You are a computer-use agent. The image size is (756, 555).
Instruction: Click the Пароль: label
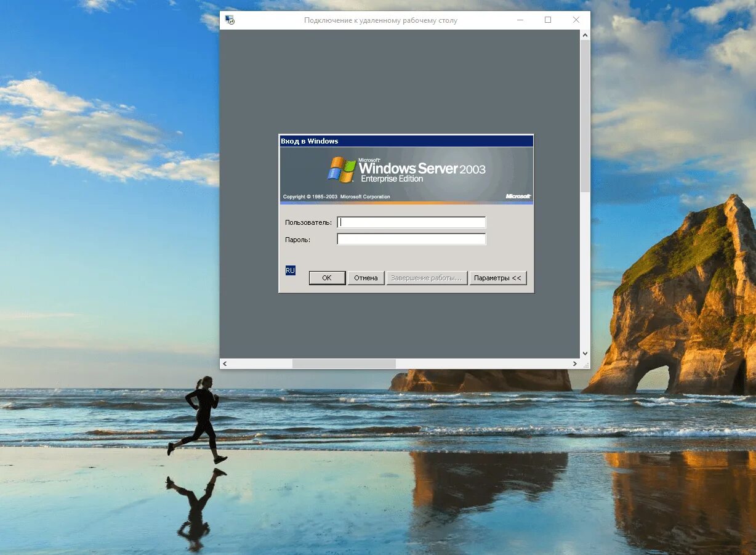coord(297,240)
